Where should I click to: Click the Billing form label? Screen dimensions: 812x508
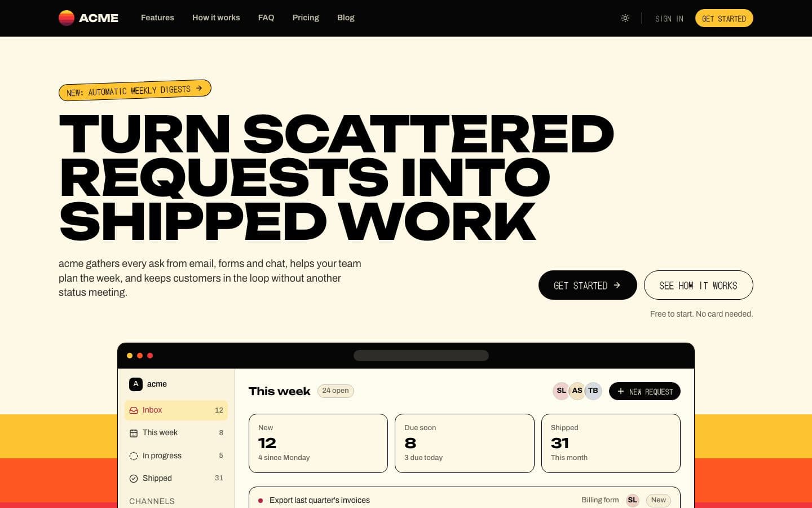point(600,500)
